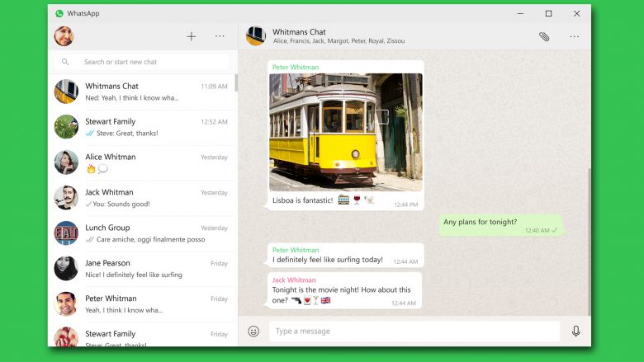
Task: Click the Type a message field
Action: click(x=414, y=331)
